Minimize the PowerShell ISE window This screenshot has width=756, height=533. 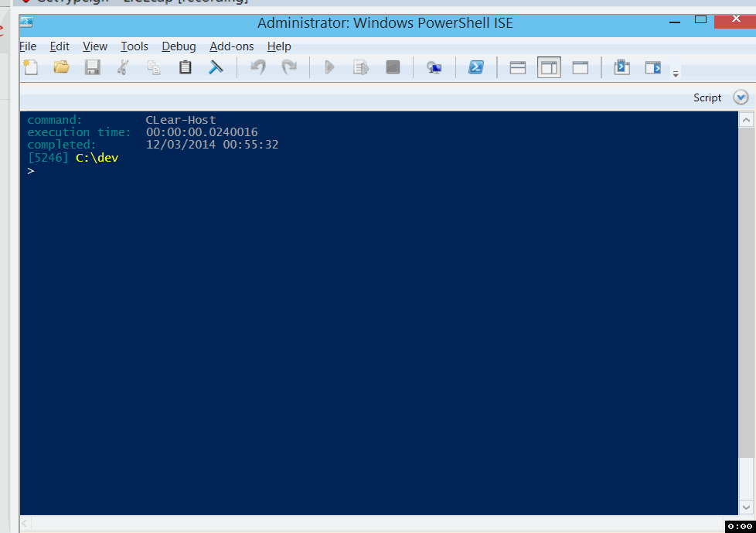click(x=675, y=22)
